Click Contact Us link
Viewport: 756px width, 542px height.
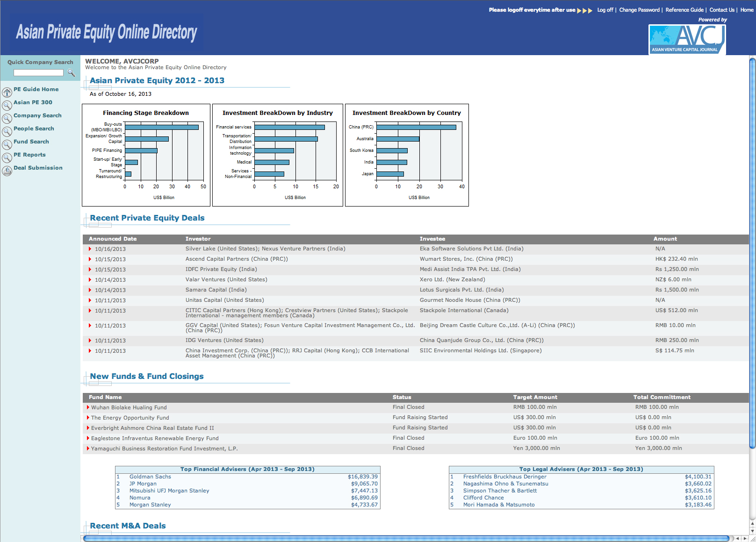pos(722,10)
